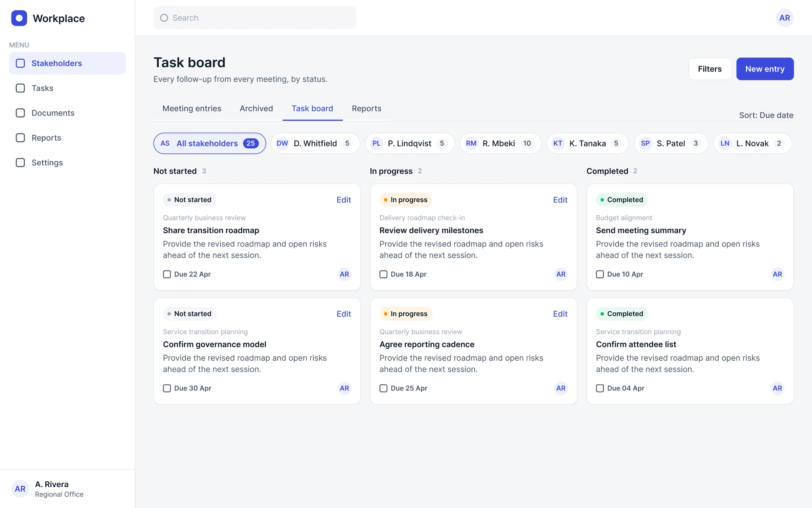The image size is (812, 508).
Task: Filter by R. Mbeki chip
Action: (x=500, y=143)
